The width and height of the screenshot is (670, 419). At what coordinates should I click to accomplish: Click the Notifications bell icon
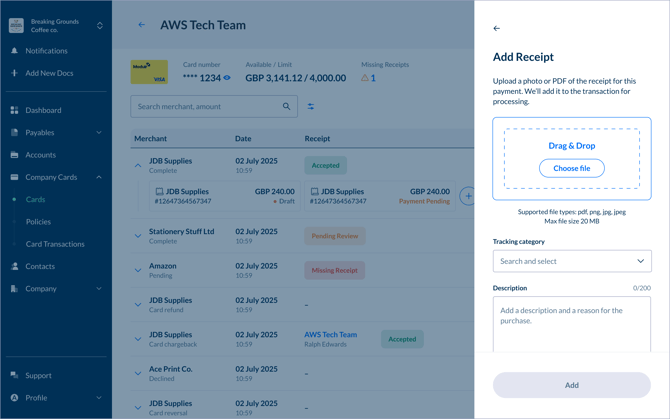14,51
